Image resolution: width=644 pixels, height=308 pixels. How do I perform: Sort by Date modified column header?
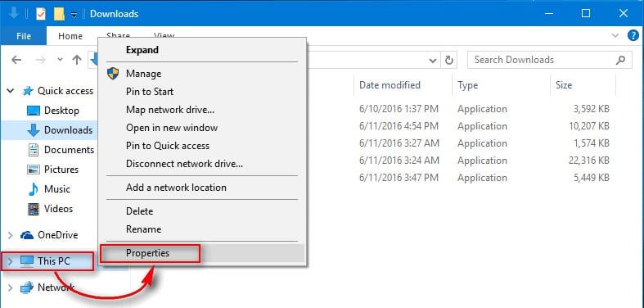pyautogui.click(x=390, y=85)
